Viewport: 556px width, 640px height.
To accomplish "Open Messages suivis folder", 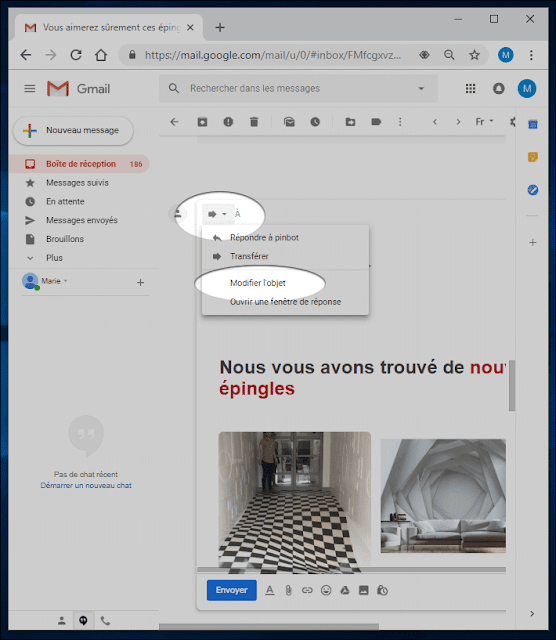I will coord(79,182).
